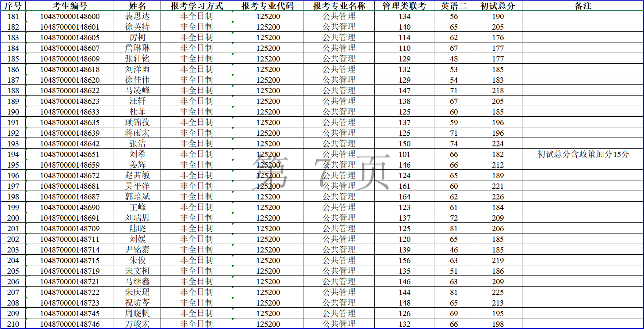Viewport: 644px width, 329px height.
Task: Select the 报考学习方式 header cell
Action: coord(196,6)
